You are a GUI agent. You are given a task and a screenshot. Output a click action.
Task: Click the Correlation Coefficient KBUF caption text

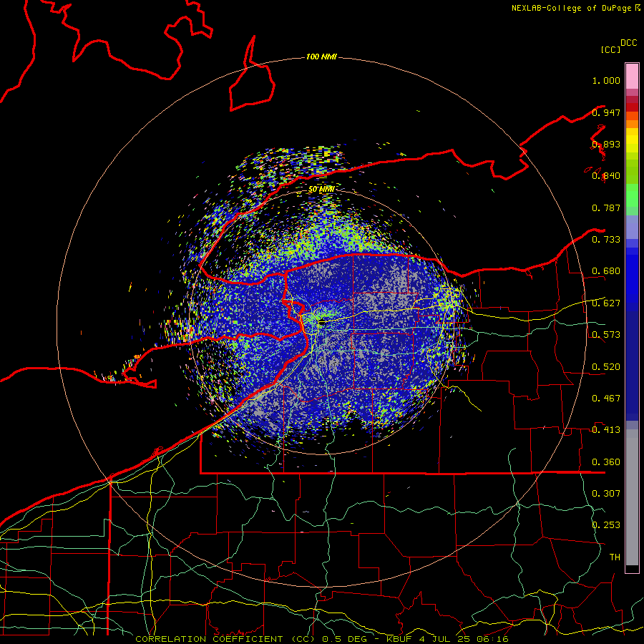pos(321,639)
